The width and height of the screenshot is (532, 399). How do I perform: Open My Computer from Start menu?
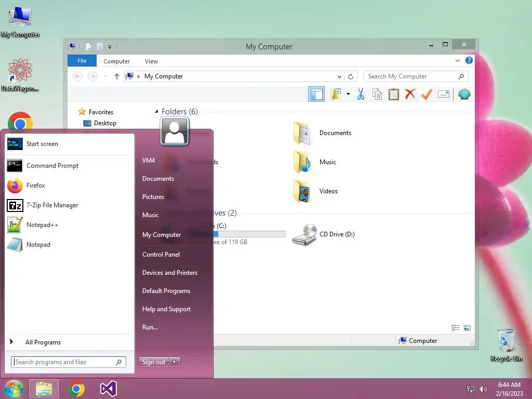pyautogui.click(x=162, y=235)
